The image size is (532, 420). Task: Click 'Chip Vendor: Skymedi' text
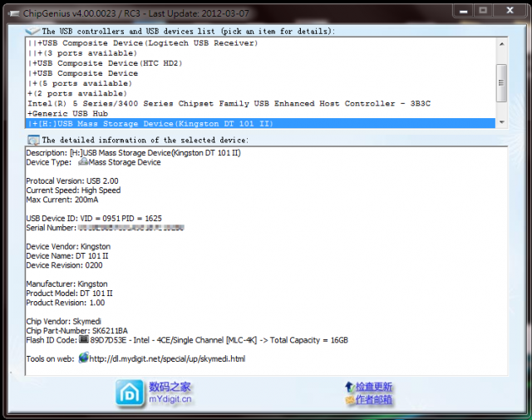tap(63, 322)
